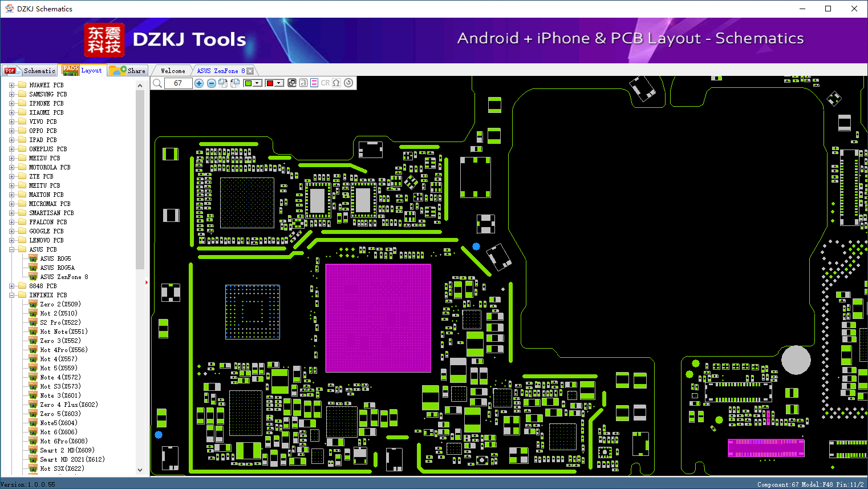Screen dimensions: 868x489
Task: Click the DZKJ red logo in the banner
Action: pos(104,40)
